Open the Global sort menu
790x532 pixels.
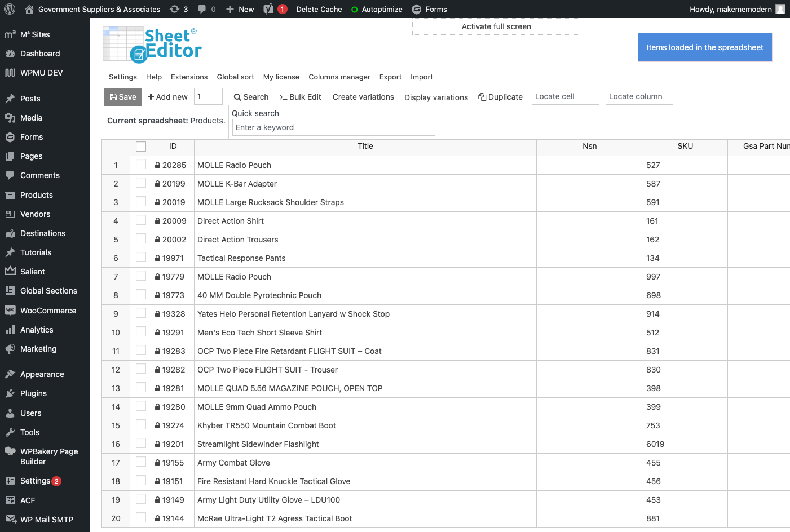[x=235, y=77]
